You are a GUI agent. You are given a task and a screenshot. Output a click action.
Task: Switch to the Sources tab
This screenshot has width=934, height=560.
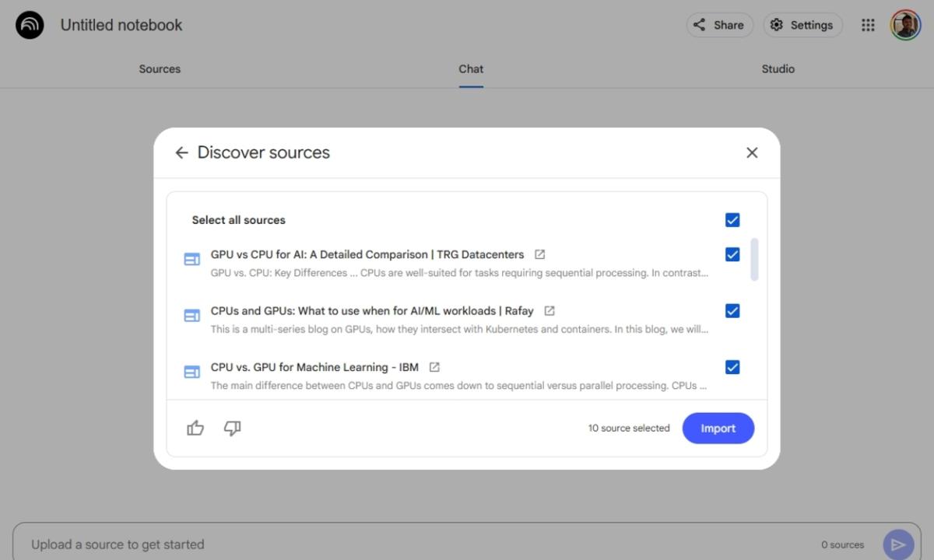(160, 68)
